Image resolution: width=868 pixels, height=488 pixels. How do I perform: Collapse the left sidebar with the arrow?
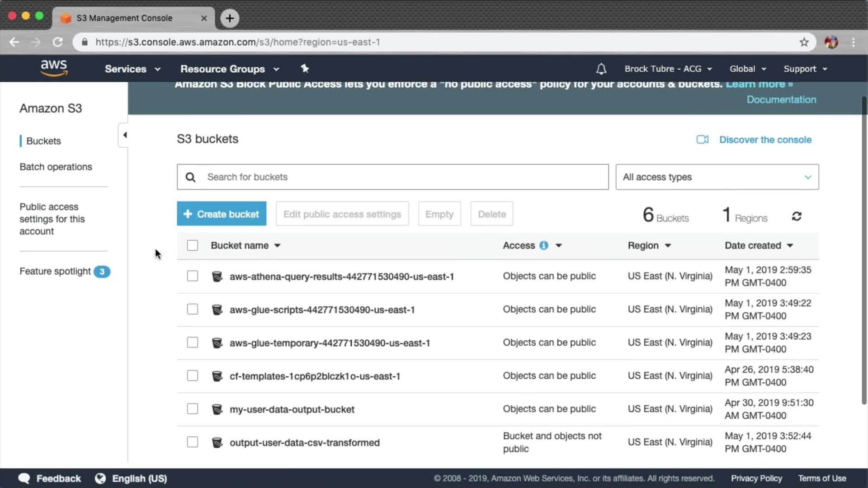pos(124,135)
